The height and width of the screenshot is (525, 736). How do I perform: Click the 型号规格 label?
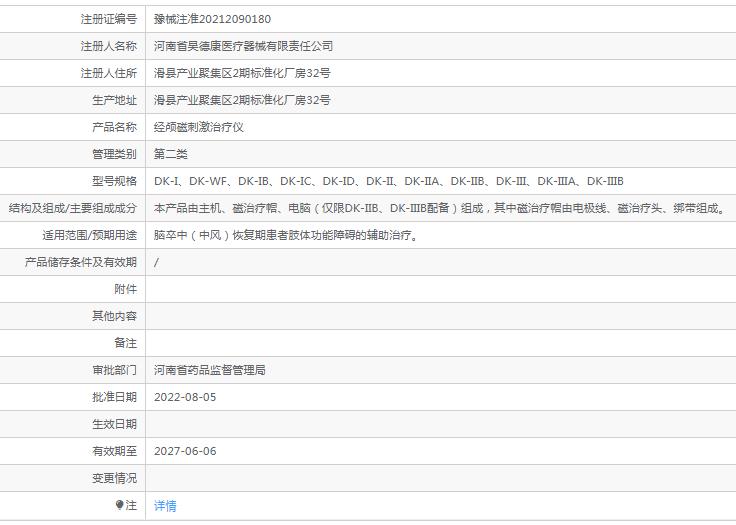(x=114, y=181)
